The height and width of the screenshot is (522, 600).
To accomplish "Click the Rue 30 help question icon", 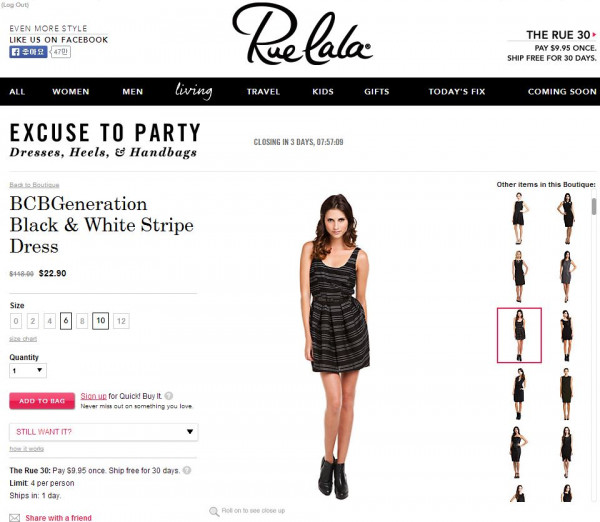I will point(187,470).
